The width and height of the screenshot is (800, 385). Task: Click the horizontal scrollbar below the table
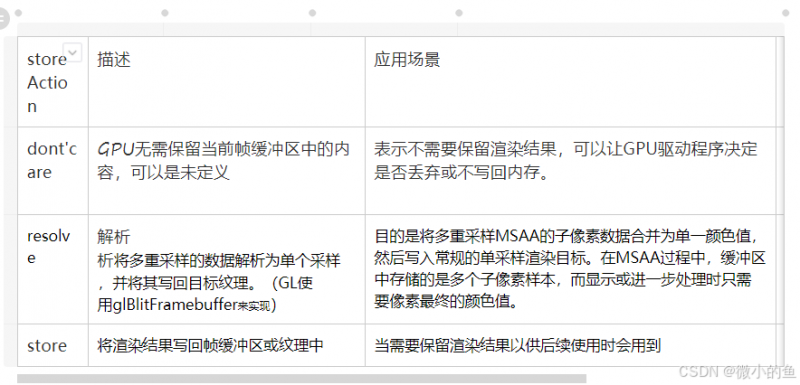tap(302, 379)
